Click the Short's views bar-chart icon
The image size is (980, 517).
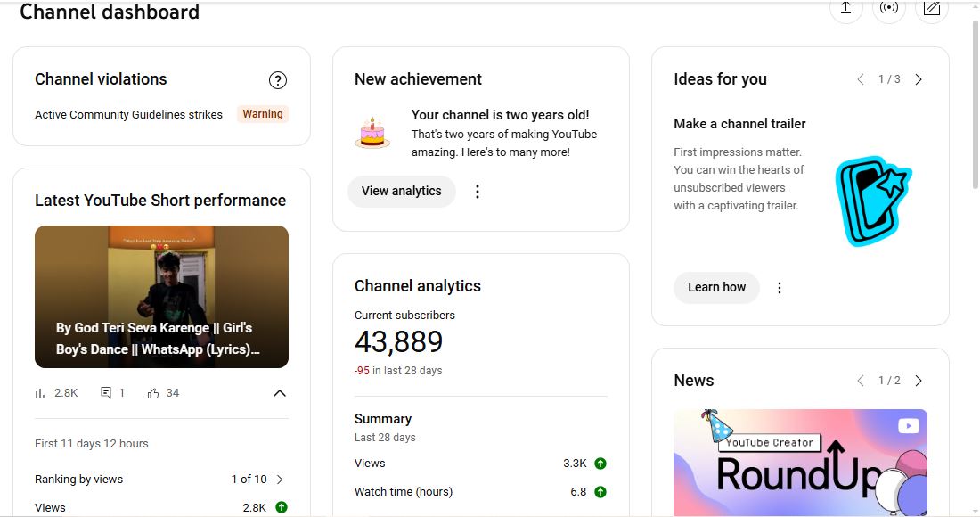coord(40,393)
